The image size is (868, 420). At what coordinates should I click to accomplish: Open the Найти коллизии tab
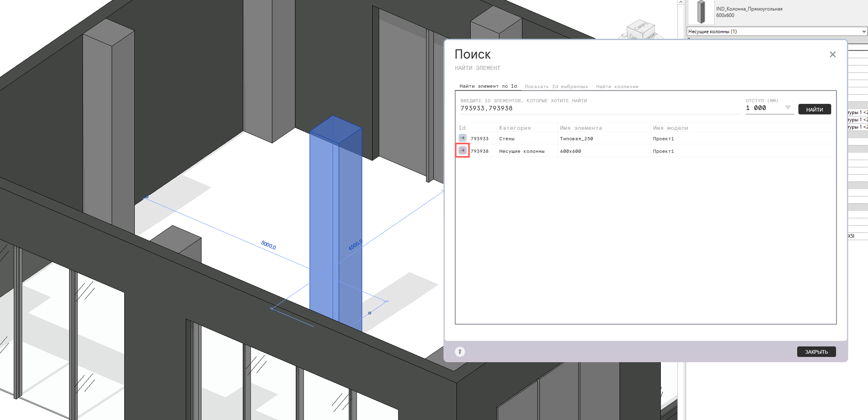click(617, 87)
